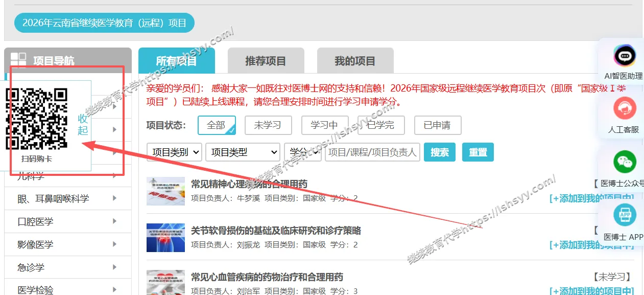Click the 项目导航 grid icon
The image size is (644, 295).
click(18, 60)
